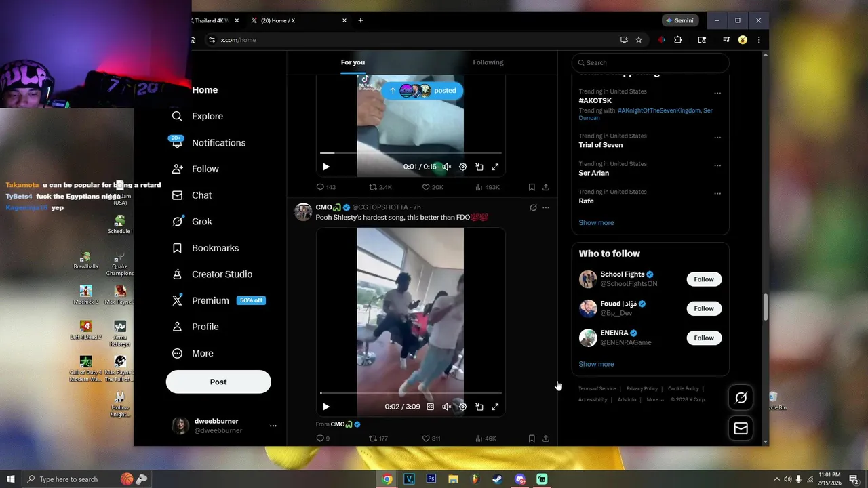868x488 pixels.
Task: Open Notifications with the 20+ badge
Action: [208, 142]
